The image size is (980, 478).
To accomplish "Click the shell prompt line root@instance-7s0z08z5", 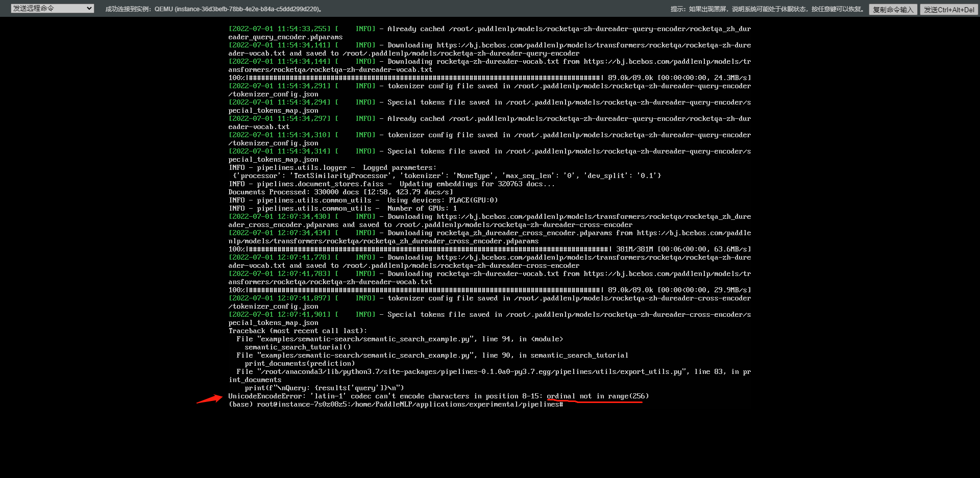I will 396,405.
